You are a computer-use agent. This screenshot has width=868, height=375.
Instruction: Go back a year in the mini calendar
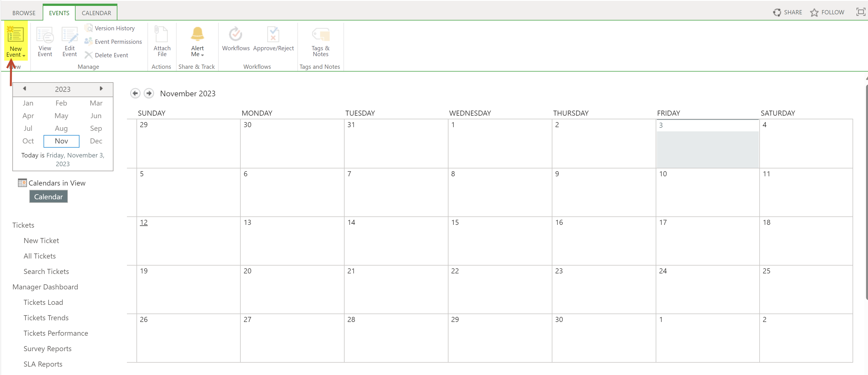click(24, 89)
